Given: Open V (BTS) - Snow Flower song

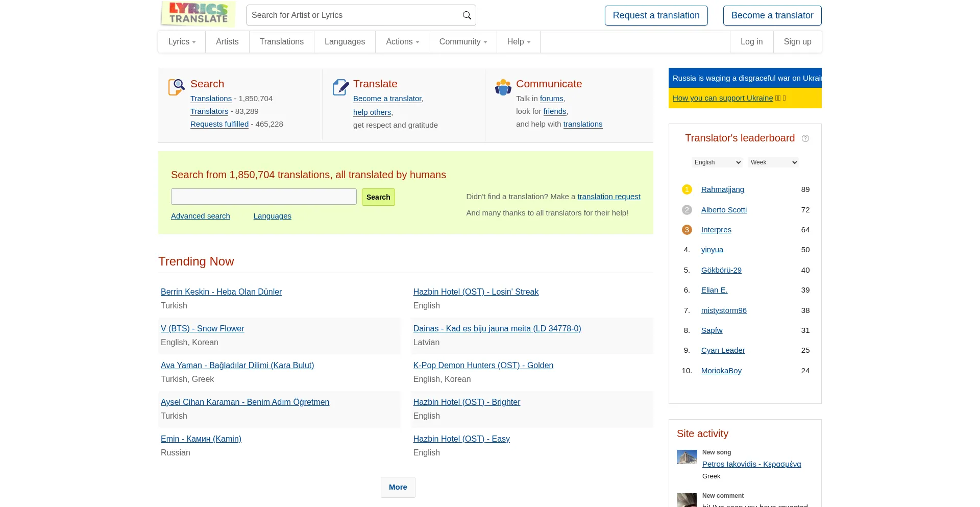Looking at the screenshot, I should click(202, 329).
